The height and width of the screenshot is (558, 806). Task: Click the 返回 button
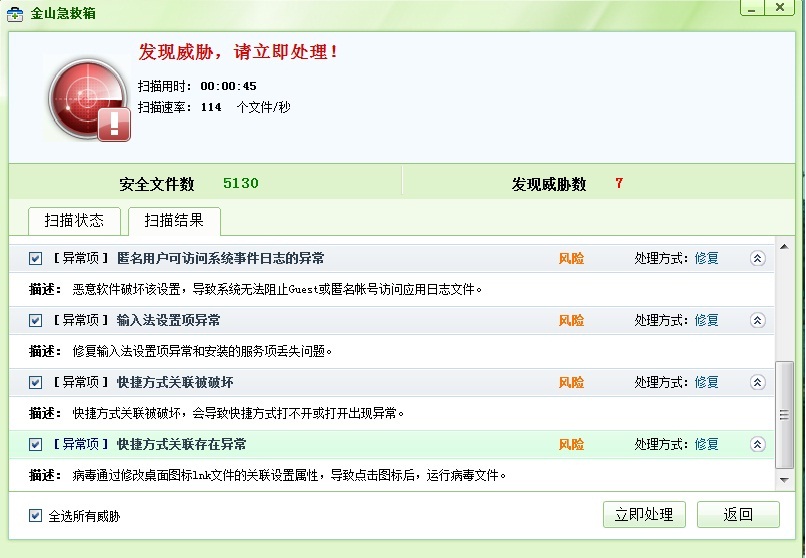738,514
